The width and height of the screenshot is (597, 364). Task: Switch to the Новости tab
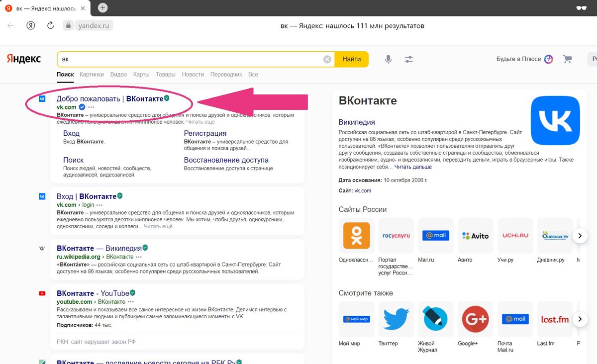click(x=193, y=75)
